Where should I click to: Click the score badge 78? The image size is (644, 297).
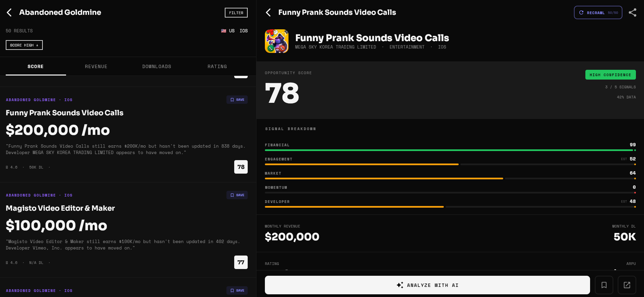(241, 167)
